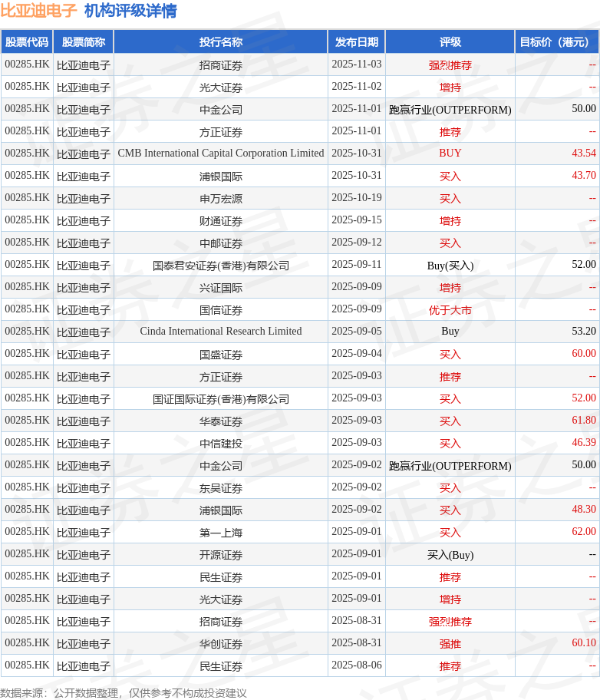Image resolution: width=600 pixels, height=700 pixels.
Task: Click the 兴证国际 broker name
Action: click(220, 288)
